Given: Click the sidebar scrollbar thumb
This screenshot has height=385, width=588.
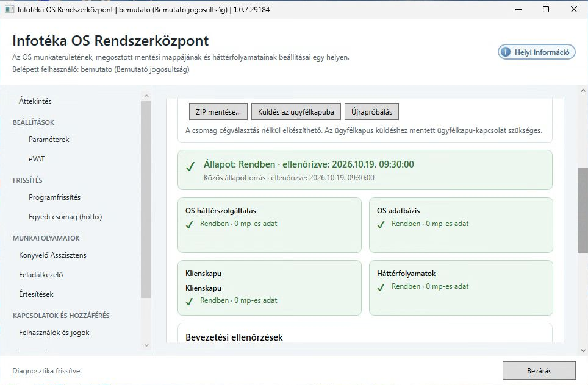Looking at the screenshot, I should coord(146,199).
